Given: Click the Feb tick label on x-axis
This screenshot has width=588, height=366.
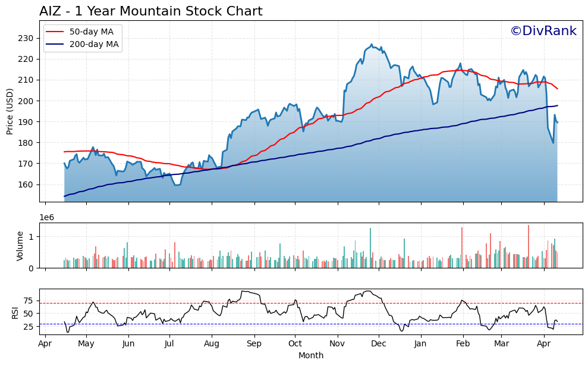Looking at the screenshot, I should (463, 343).
